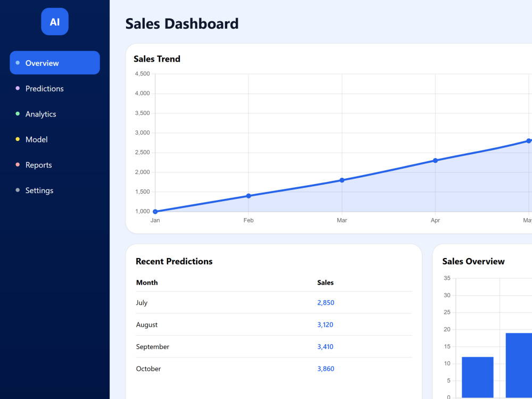Click the Apr x-axis label
The image size is (532, 399).
(x=435, y=221)
